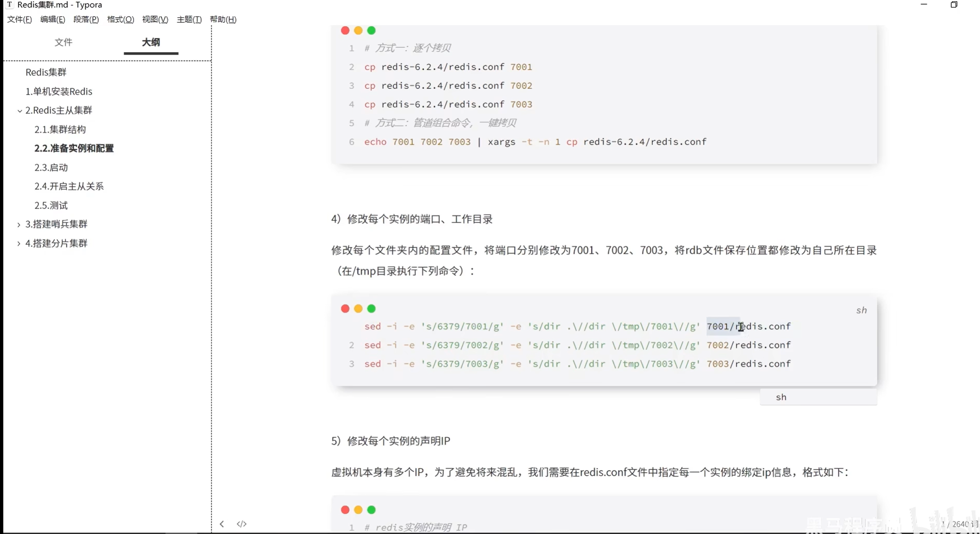Switch to the 文件 sidebar tab

tap(63, 42)
